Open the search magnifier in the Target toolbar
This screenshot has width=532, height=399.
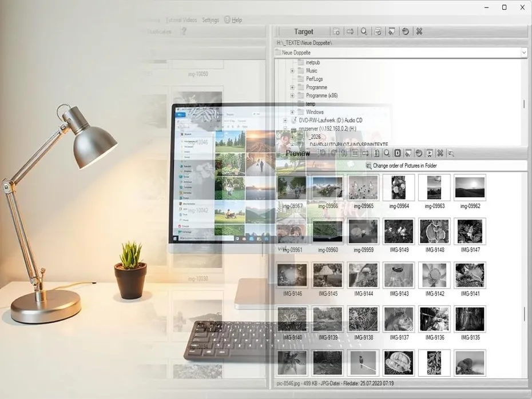click(x=364, y=31)
